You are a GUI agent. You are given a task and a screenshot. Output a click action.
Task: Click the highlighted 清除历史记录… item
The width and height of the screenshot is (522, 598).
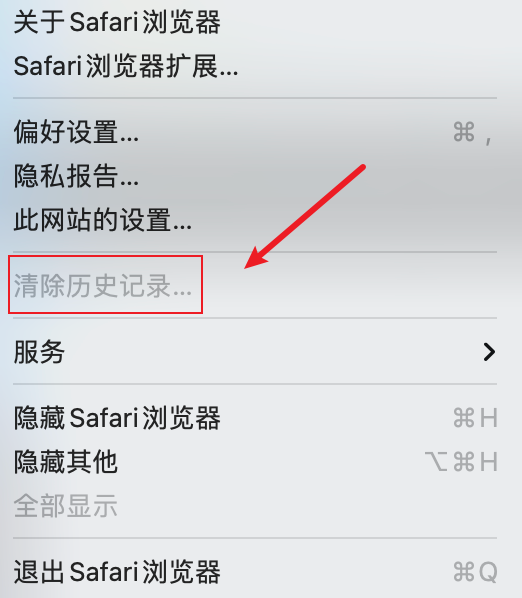point(103,285)
